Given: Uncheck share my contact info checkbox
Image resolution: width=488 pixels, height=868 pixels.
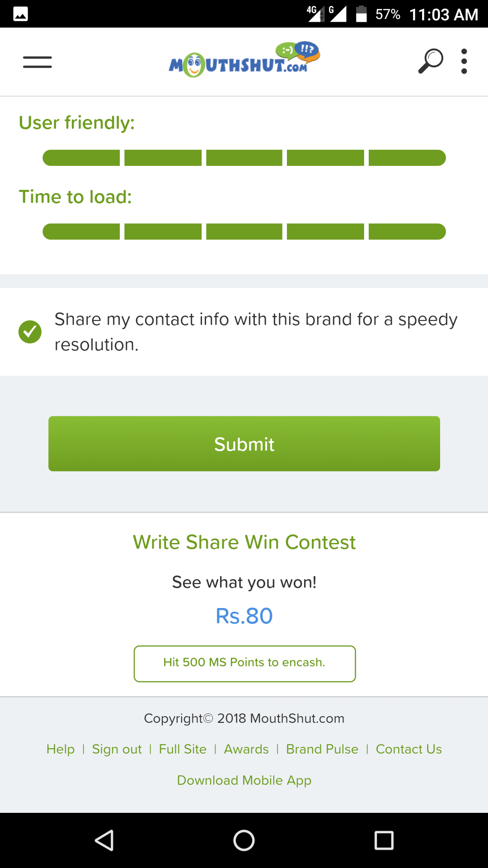Looking at the screenshot, I should 30,332.
